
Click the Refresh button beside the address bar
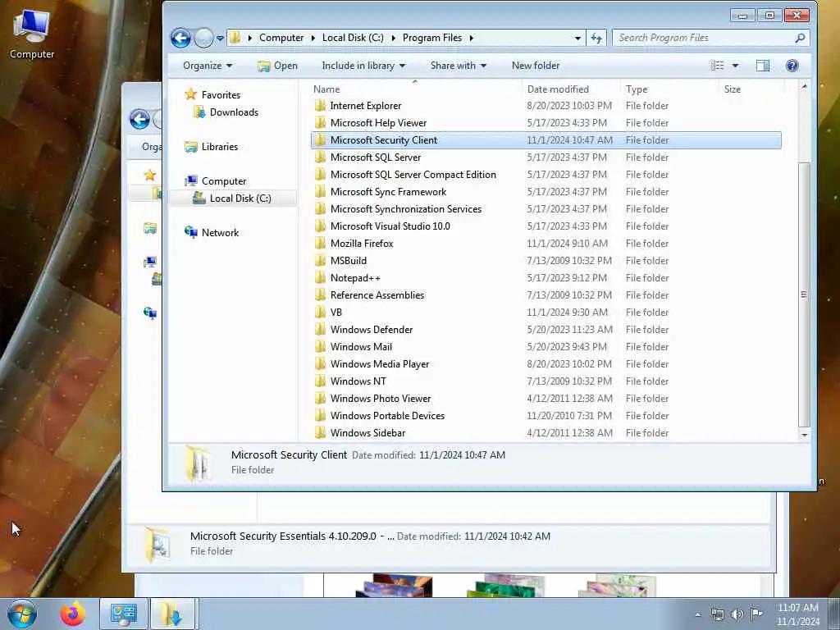(596, 38)
